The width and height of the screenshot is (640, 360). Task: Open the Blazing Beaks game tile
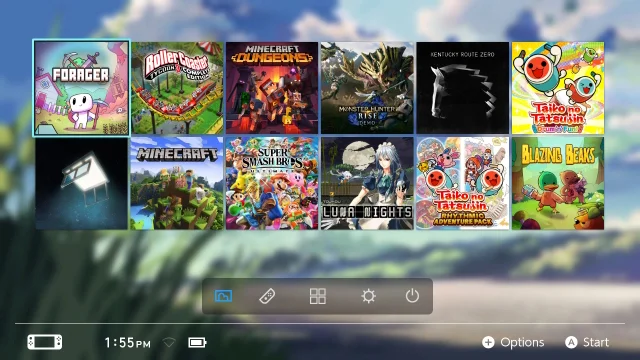tap(558, 183)
